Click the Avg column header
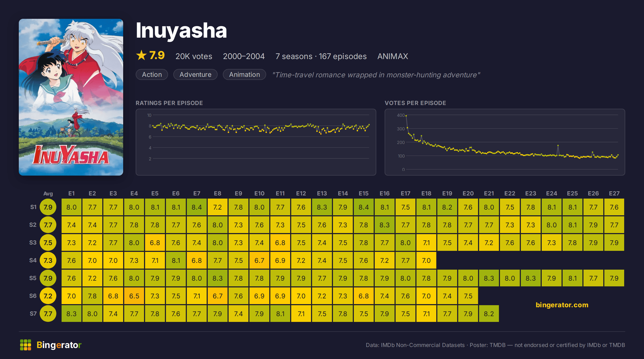This screenshot has height=359, width=644. 48,194
